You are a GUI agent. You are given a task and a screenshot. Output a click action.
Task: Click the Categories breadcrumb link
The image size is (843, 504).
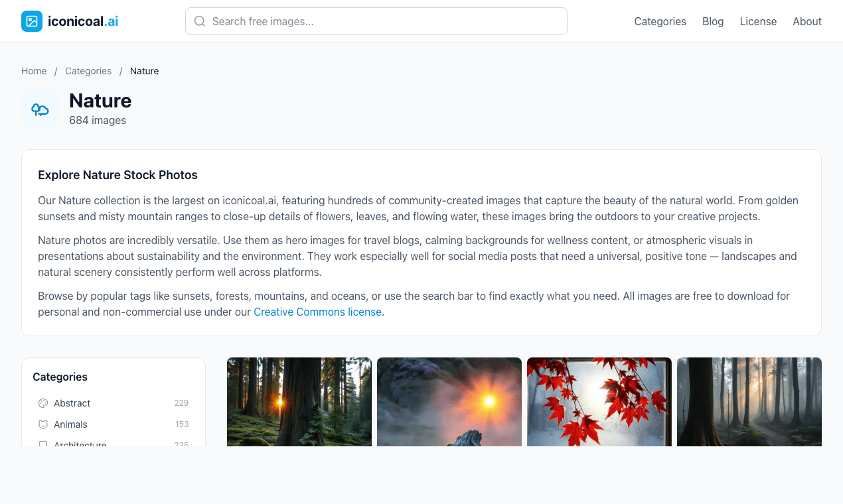pyautogui.click(x=88, y=71)
